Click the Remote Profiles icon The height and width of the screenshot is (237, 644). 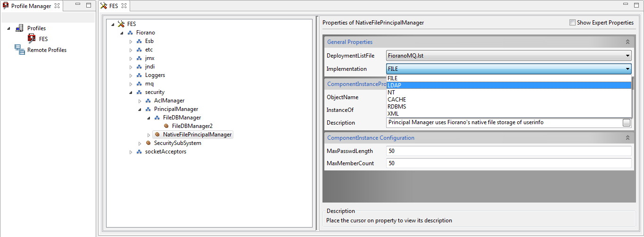(x=20, y=50)
